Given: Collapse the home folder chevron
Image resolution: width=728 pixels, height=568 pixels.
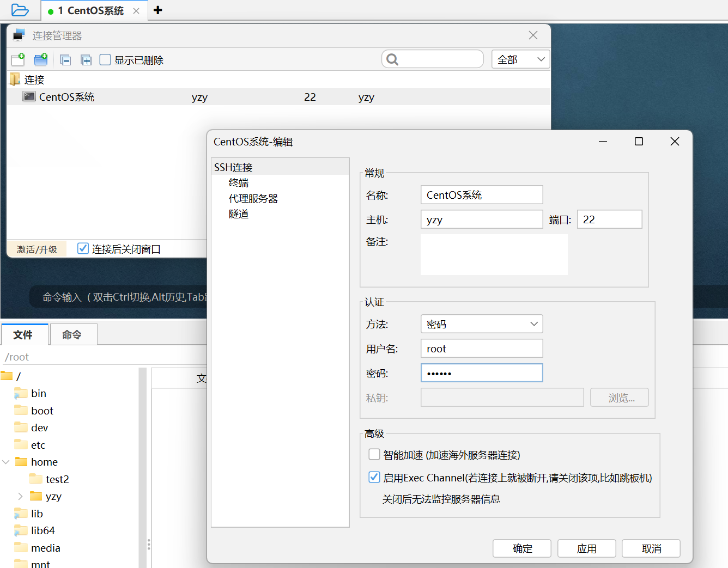Looking at the screenshot, I should click(6, 462).
